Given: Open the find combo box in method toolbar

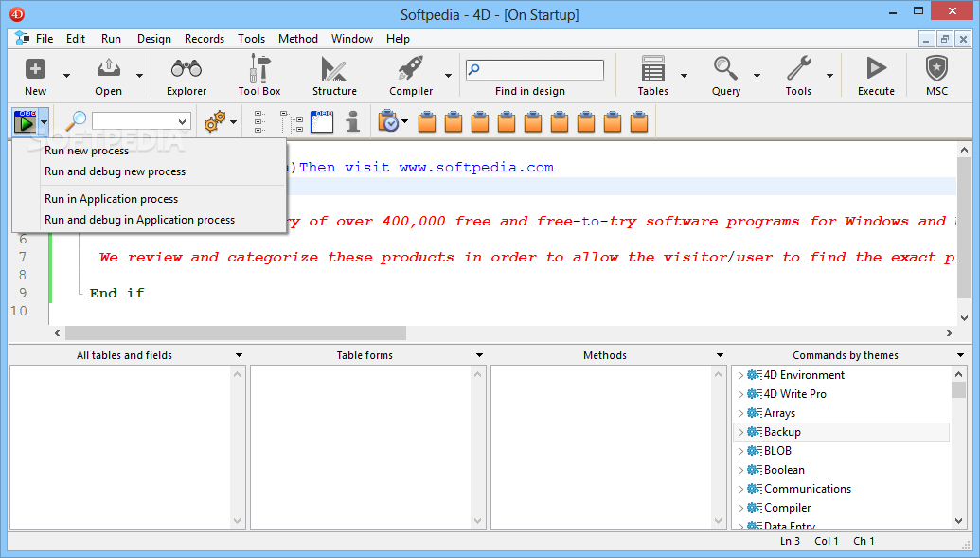Looking at the screenshot, I should click(x=141, y=121).
